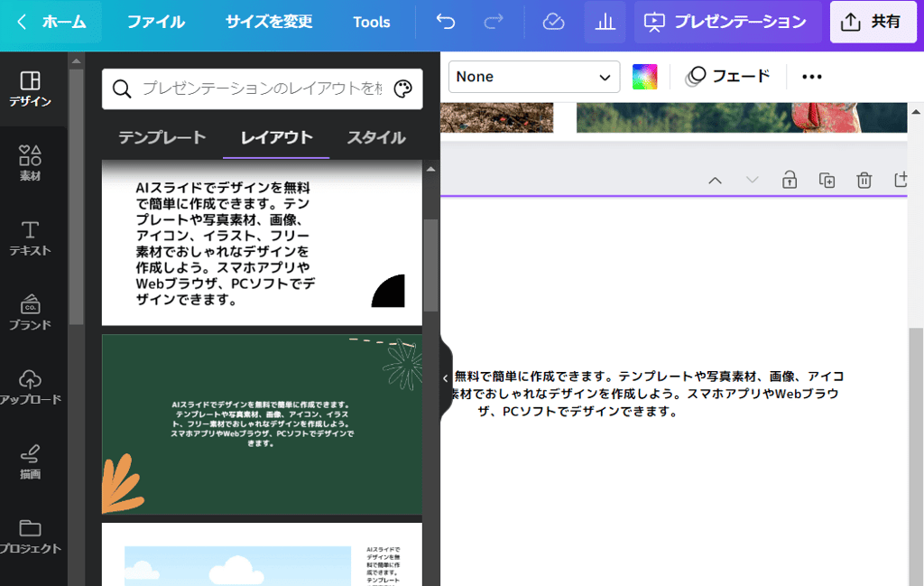Collapse the side panel with arrow handle
924x586 pixels.
point(446,378)
